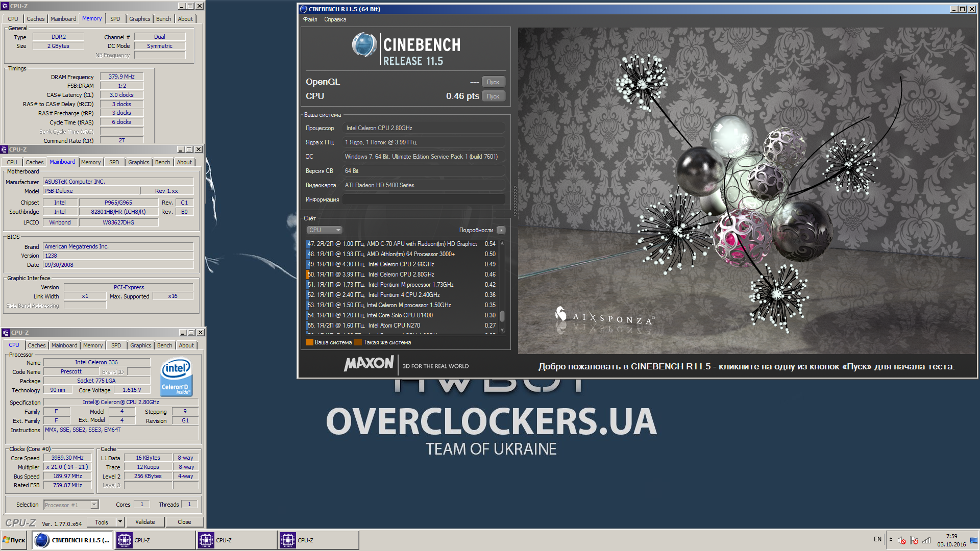Click the Close button in CPU-Z
This screenshot has width=980, height=551.
click(184, 522)
